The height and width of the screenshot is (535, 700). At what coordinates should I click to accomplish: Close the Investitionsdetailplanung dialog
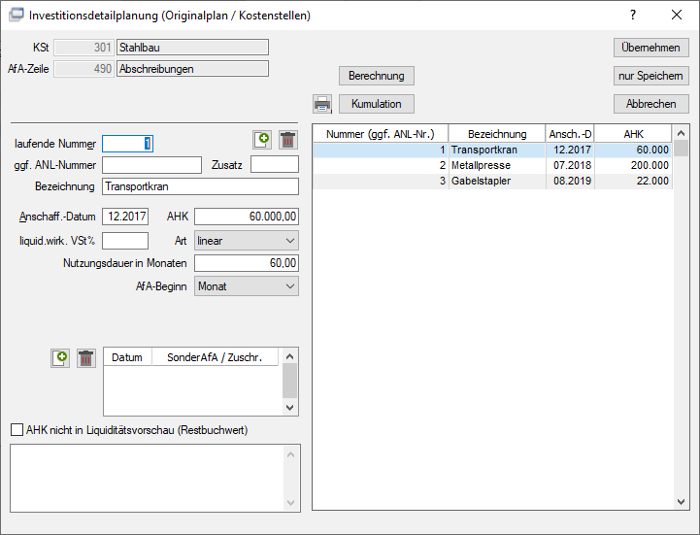tap(677, 15)
